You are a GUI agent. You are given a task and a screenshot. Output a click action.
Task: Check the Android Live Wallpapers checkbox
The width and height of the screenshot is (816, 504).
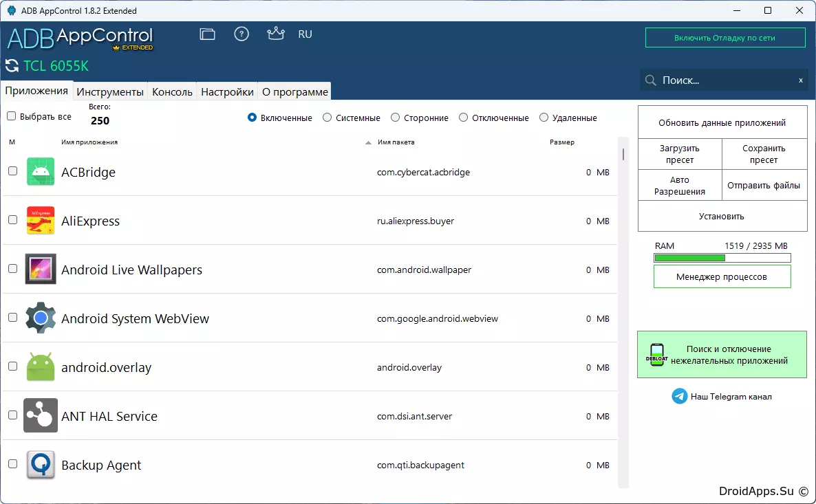coord(13,269)
